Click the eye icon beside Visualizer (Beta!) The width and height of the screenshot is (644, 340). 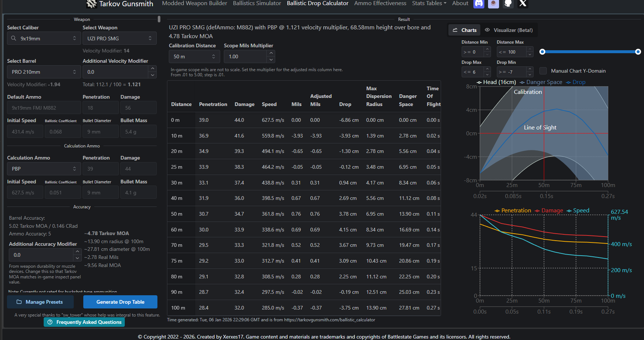[487, 30]
